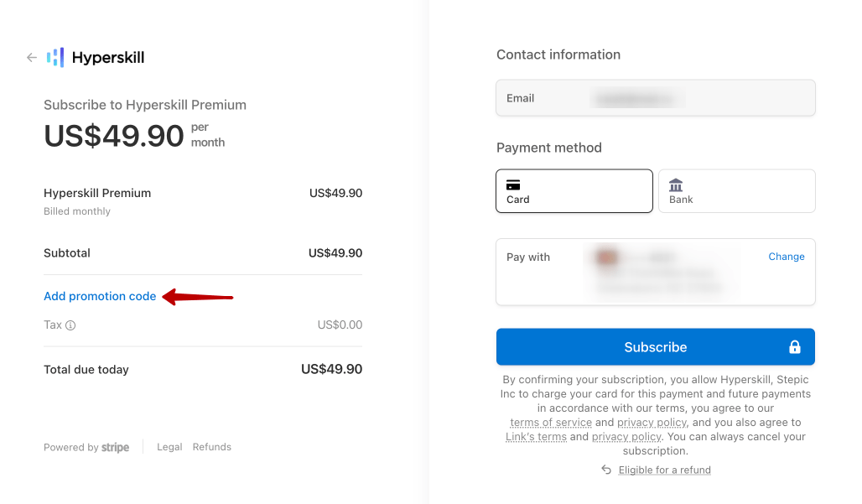The image size is (862, 504).
Task: Click Change to switch saved card
Action: click(786, 257)
